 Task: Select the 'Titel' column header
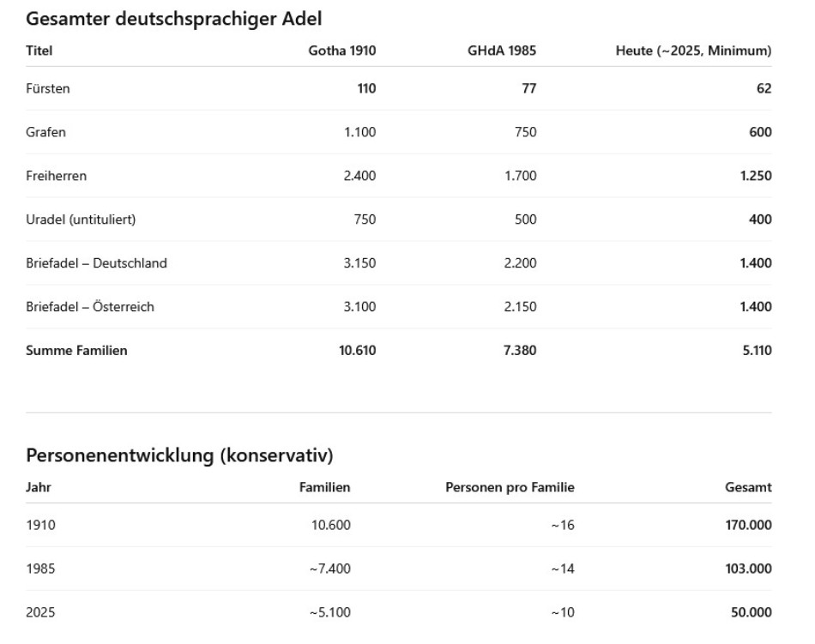point(39,51)
